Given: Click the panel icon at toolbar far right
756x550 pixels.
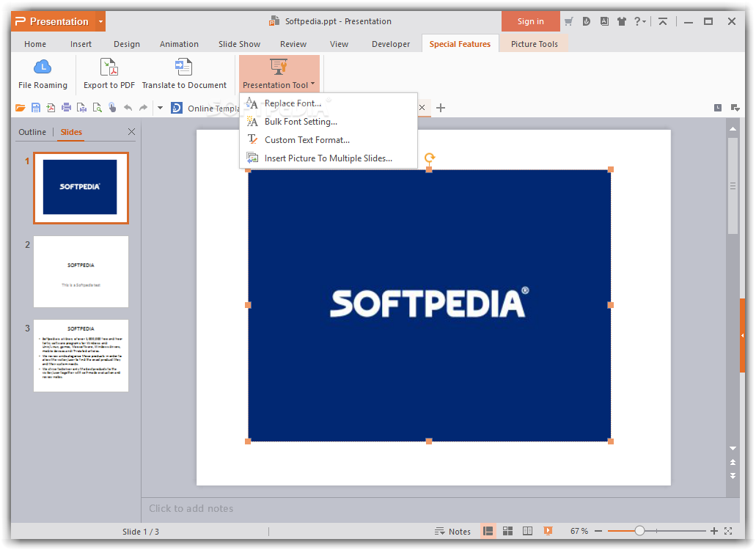Looking at the screenshot, I should [718, 108].
